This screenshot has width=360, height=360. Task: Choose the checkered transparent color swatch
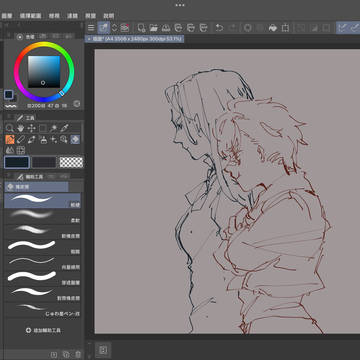71,162
